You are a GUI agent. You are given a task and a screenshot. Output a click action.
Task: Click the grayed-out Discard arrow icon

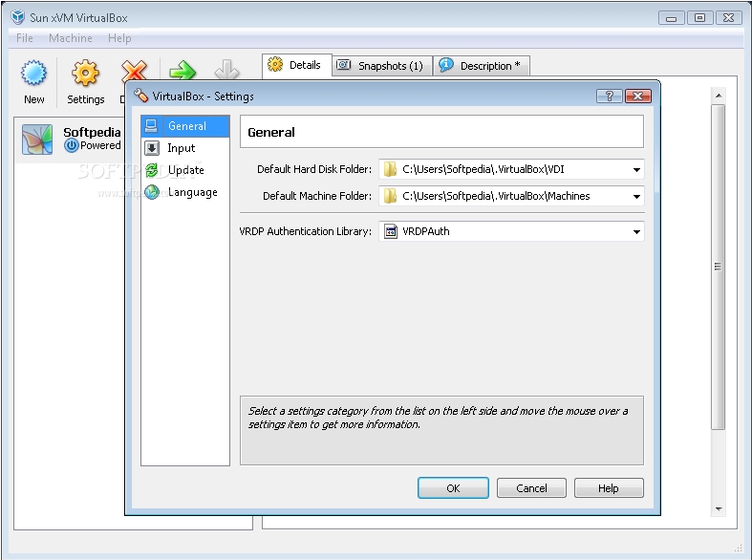click(226, 70)
